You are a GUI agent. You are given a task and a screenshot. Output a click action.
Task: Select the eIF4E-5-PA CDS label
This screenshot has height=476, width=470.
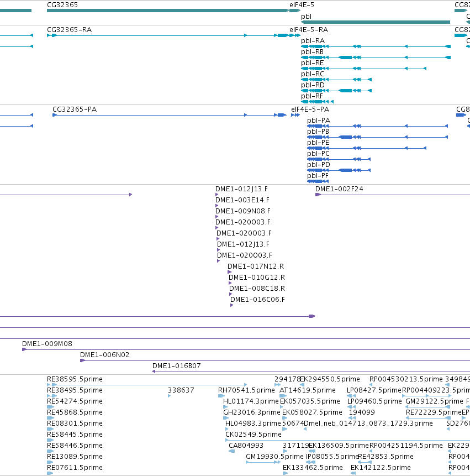tap(310, 109)
